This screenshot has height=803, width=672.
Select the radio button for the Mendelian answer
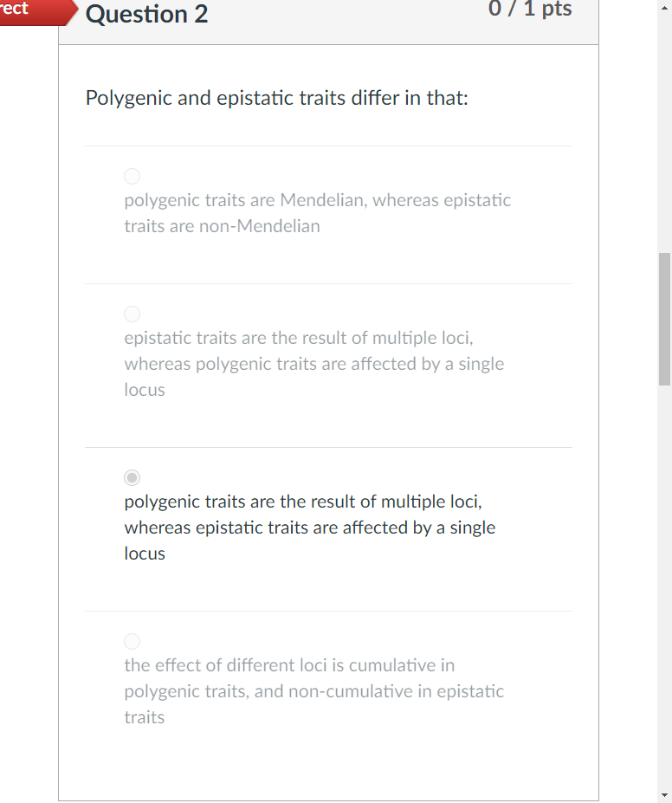132,176
